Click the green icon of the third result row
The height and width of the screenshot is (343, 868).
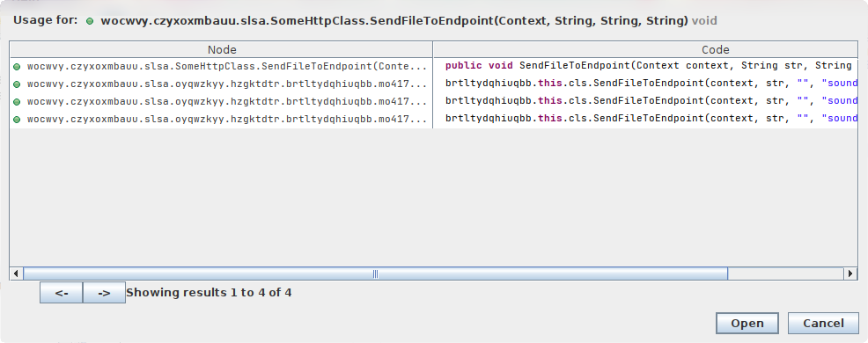click(17, 102)
